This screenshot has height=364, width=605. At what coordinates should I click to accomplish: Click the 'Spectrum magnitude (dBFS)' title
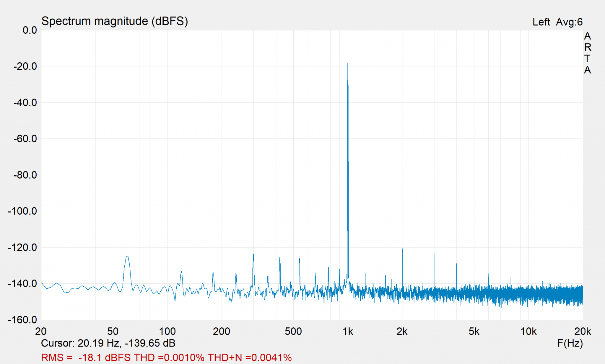click(115, 21)
